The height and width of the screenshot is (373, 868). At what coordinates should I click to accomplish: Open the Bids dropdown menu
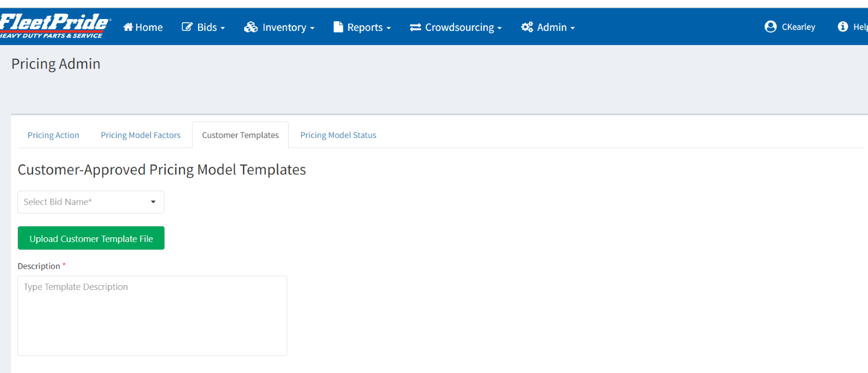tap(203, 27)
